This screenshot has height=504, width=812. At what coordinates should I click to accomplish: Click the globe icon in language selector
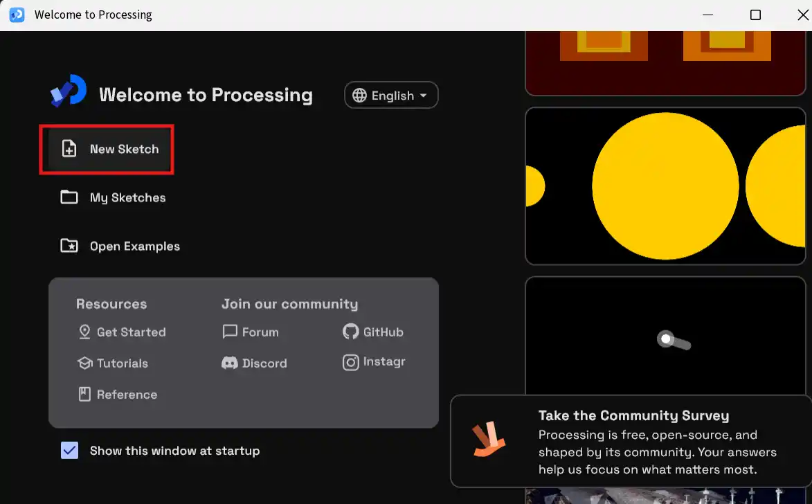click(x=359, y=96)
